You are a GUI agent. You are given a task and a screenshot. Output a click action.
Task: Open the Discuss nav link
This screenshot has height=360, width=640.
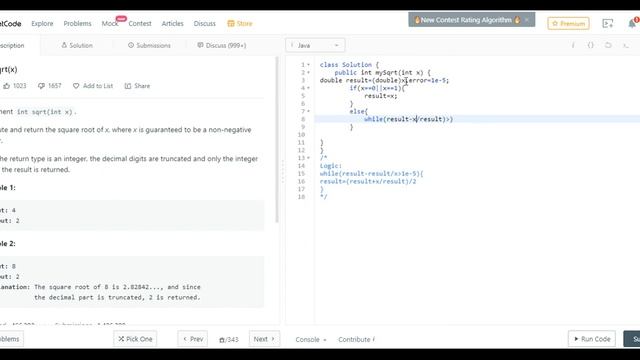(204, 24)
